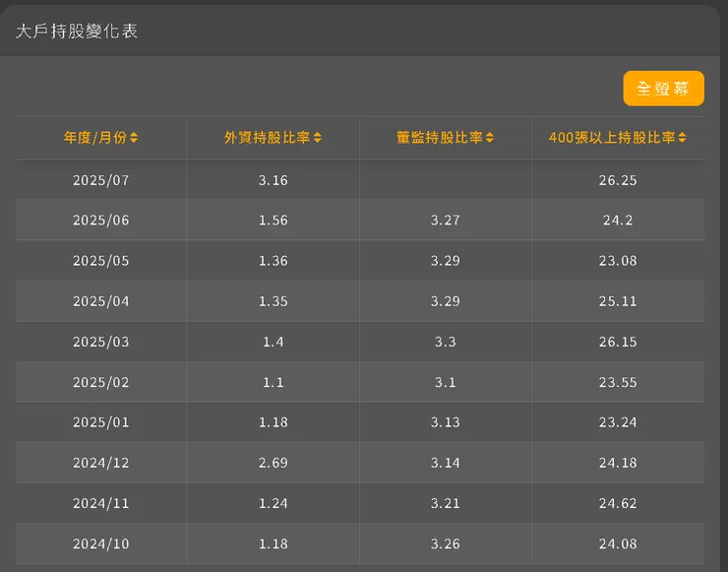Sort by 外資持股比率 column arrows
728x572 pixels.
click(318, 138)
